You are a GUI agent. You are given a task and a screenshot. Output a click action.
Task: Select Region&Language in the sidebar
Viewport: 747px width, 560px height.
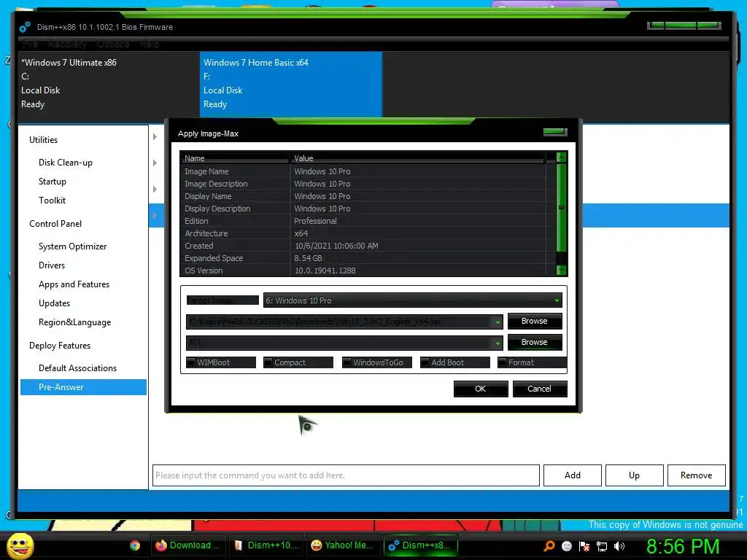click(x=75, y=322)
